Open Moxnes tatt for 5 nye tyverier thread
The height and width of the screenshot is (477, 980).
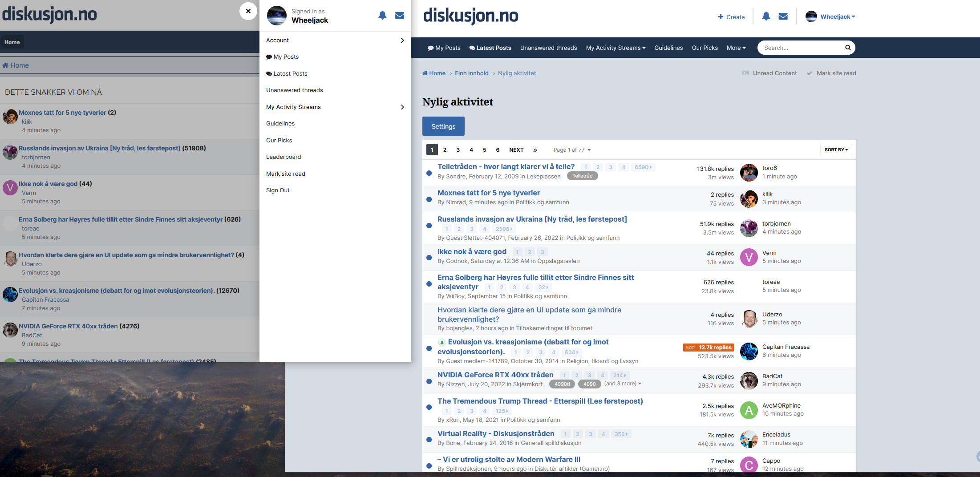(x=488, y=193)
